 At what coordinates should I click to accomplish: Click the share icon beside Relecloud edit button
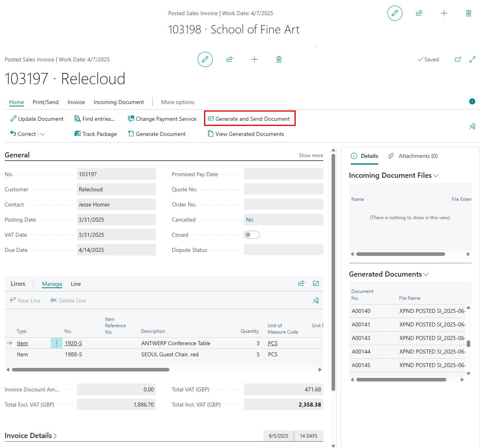pyautogui.click(x=230, y=59)
